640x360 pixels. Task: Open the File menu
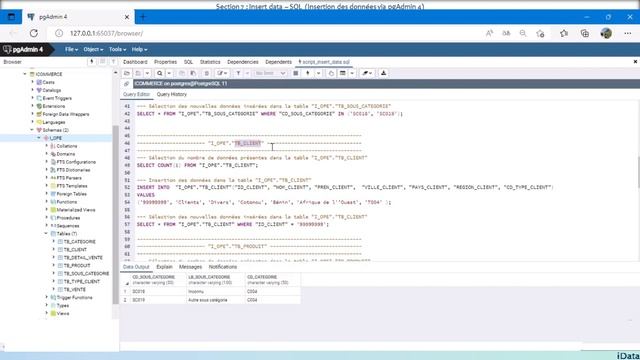(x=71, y=49)
